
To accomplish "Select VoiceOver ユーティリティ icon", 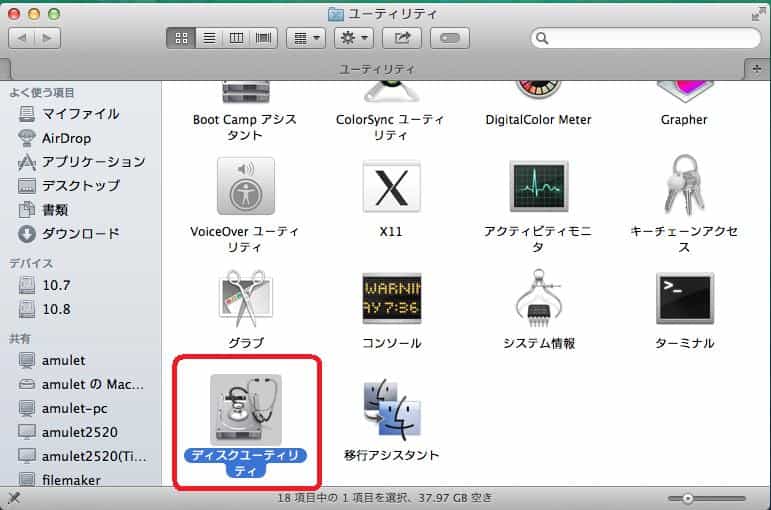I will tap(246, 186).
